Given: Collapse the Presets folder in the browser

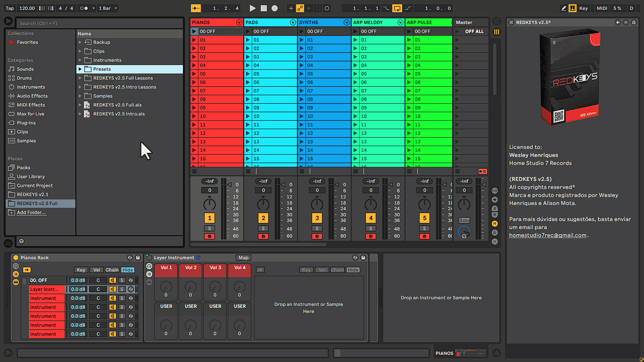Looking at the screenshot, I should click(x=80, y=69).
